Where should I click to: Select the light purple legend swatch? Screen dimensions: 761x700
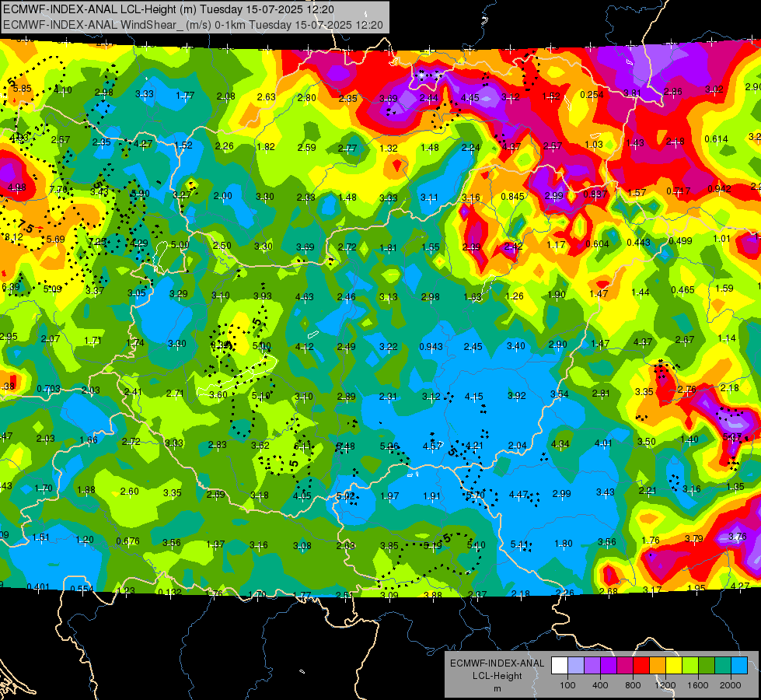(x=592, y=666)
